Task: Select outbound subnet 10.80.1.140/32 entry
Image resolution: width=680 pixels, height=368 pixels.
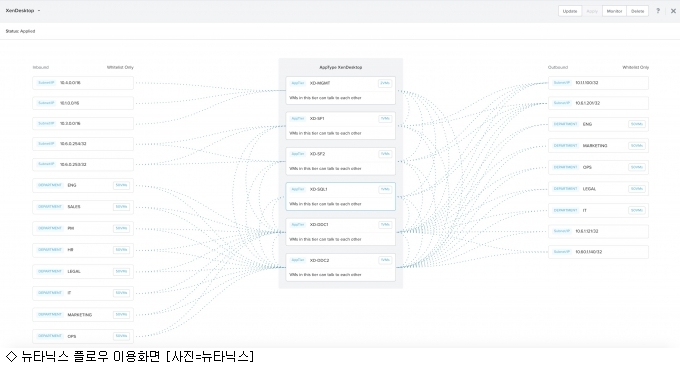Action: 598,252
